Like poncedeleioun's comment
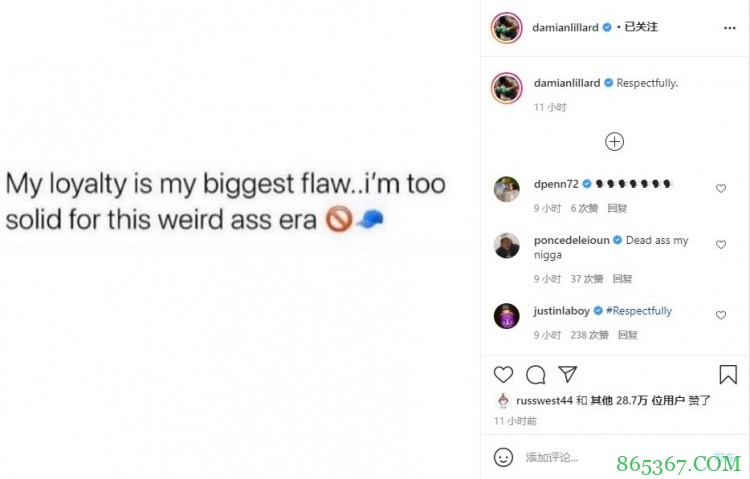 pos(720,245)
